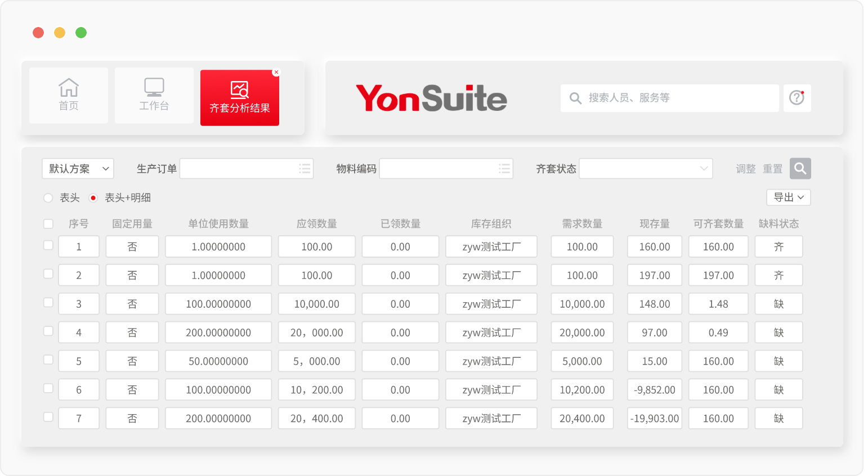Click the 调整 adjust link
Screen dimensions: 868x476
point(745,169)
